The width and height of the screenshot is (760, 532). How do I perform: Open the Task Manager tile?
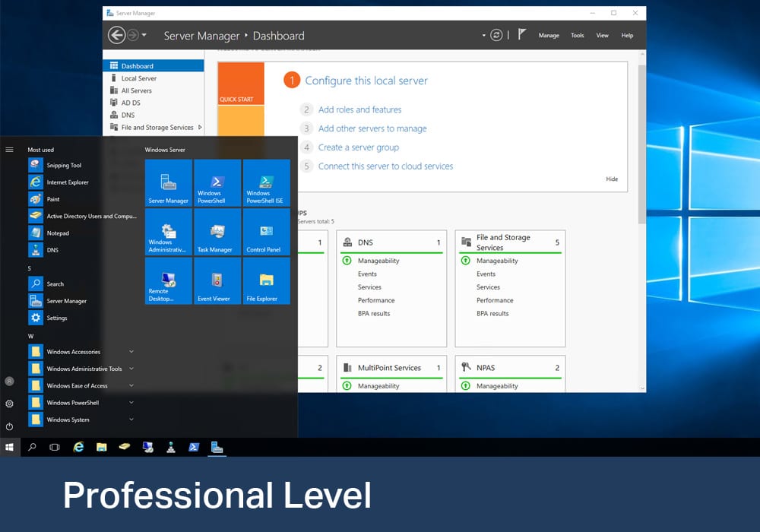pyautogui.click(x=217, y=232)
